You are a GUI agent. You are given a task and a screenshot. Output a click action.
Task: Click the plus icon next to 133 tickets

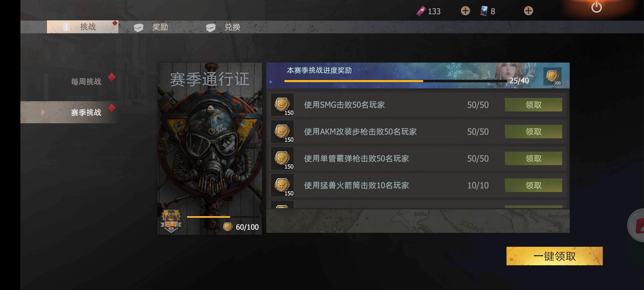point(465,11)
